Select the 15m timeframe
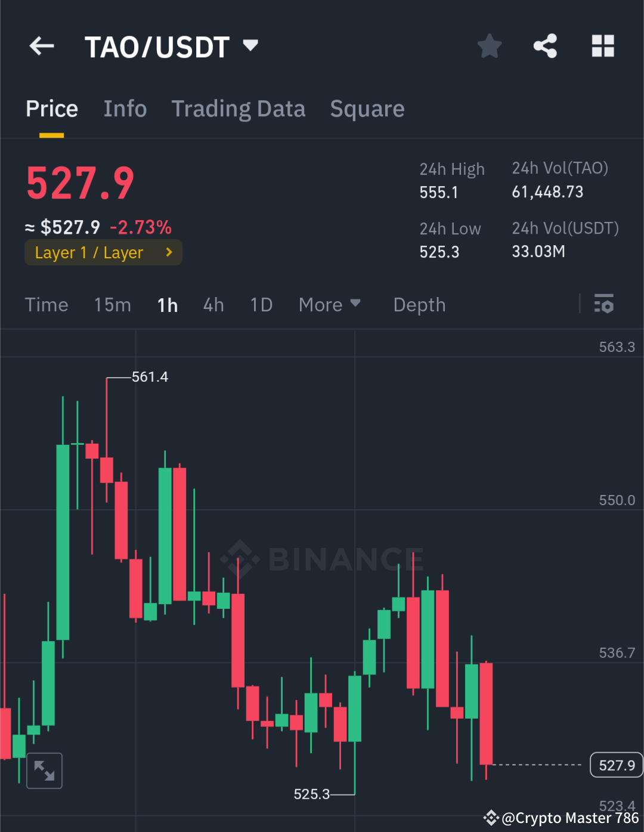Screen dimensions: 644x832 [112, 304]
